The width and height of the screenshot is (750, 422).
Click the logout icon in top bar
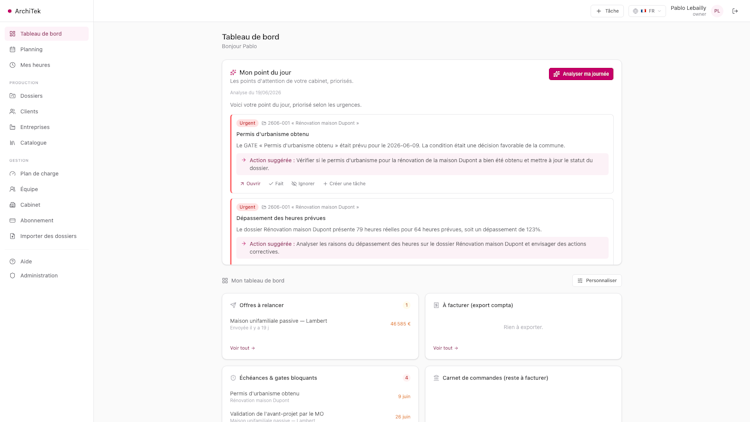pyautogui.click(x=735, y=11)
